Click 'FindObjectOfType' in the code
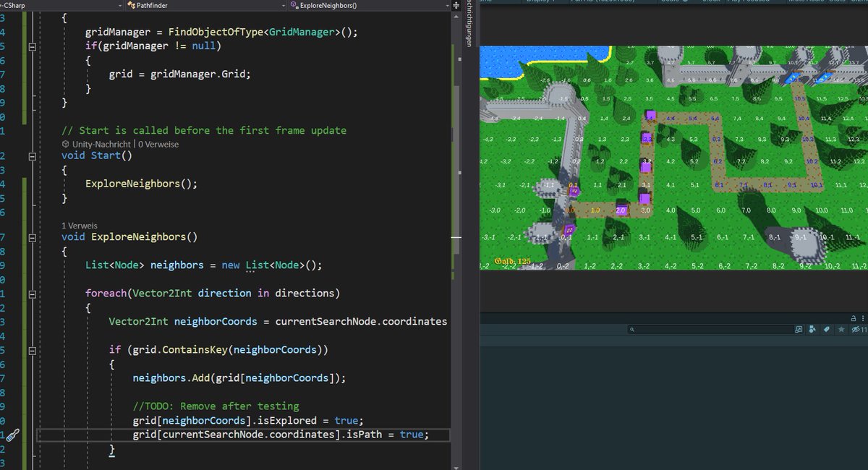This screenshot has height=470, width=868. pyautogui.click(x=215, y=33)
